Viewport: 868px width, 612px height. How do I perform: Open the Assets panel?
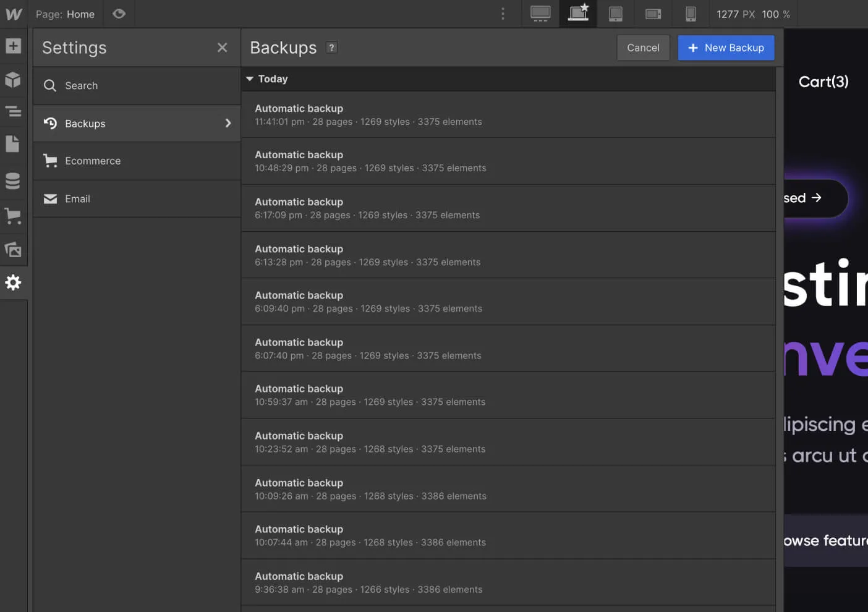click(x=14, y=250)
